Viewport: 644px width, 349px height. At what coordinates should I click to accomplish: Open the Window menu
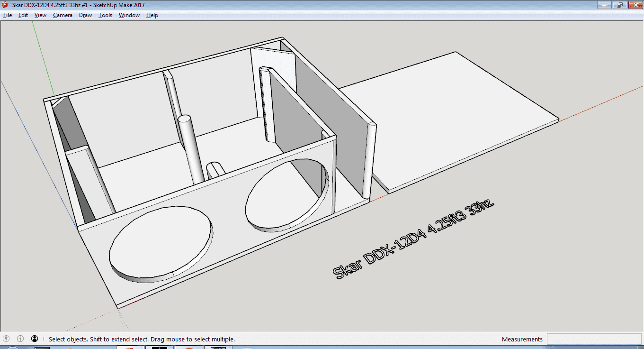coord(129,15)
